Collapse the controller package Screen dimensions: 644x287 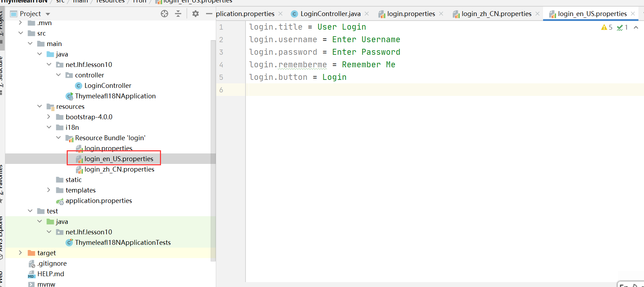click(x=58, y=75)
